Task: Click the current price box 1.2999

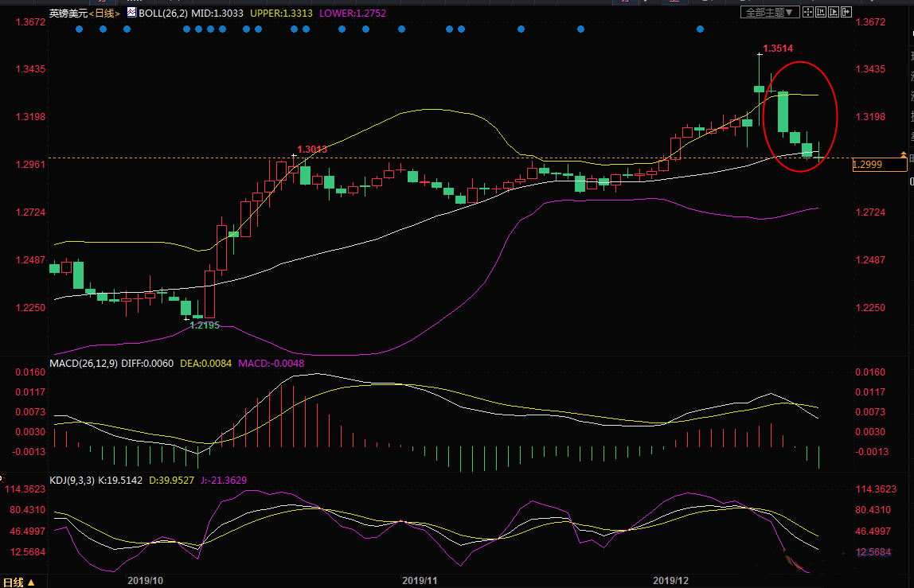Action: click(878, 165)
